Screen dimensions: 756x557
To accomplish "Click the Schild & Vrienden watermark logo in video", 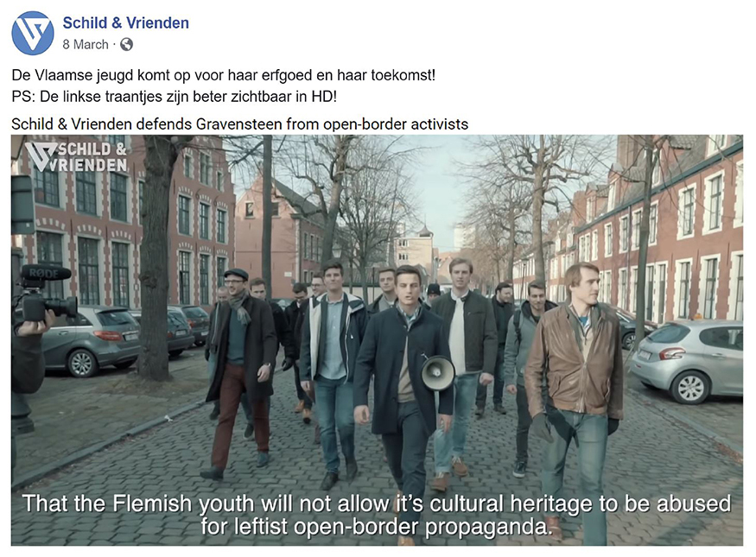I will click(x=76, y=157).
